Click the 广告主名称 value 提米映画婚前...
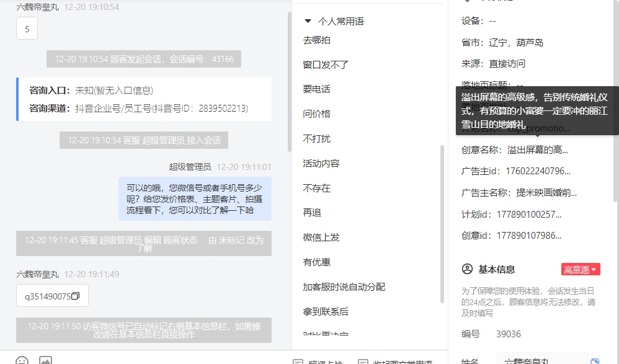This screenshot has height=364, width=619. pos(546,193)
